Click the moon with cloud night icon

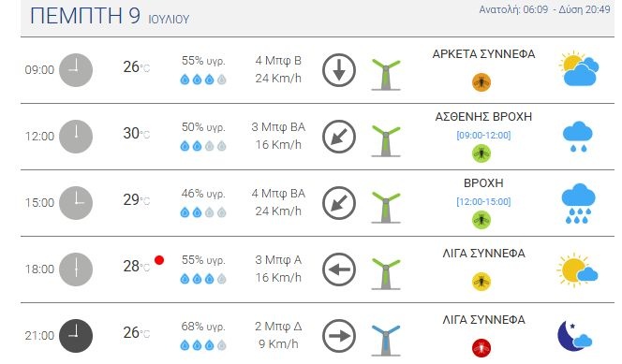click(575, 336)
